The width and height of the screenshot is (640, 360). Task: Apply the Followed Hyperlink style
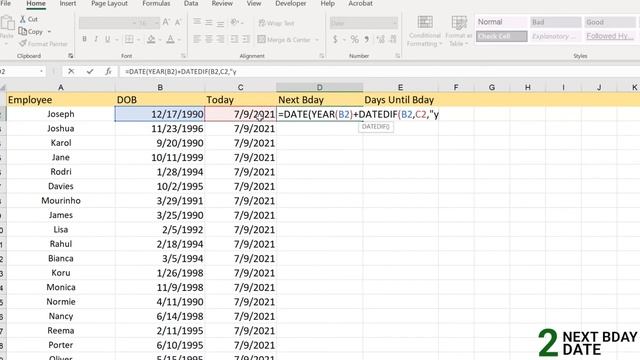tap(609, 36)
